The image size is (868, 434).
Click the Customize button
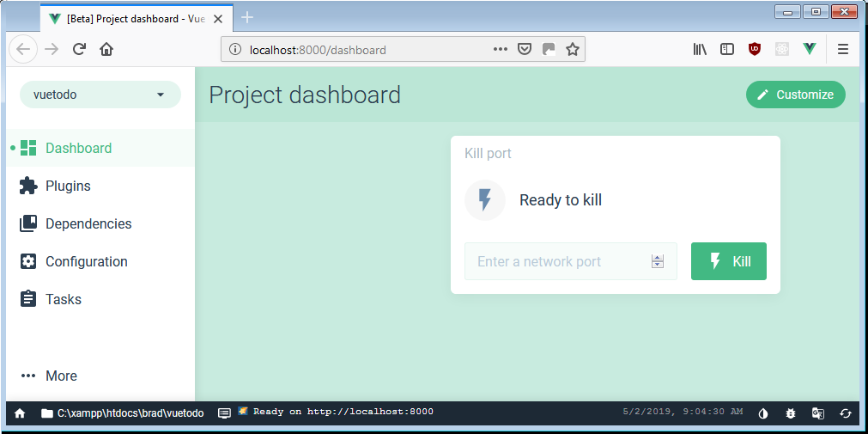click(x=796, y=95)
